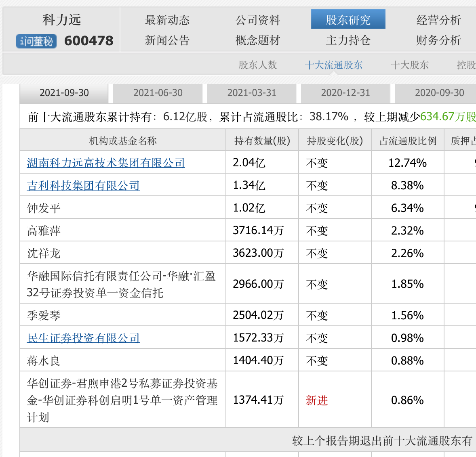Screen dimensions: 476x457
Task: Switch to 十大流通股东 sub-tab
Action: click(x=334, y=65)
